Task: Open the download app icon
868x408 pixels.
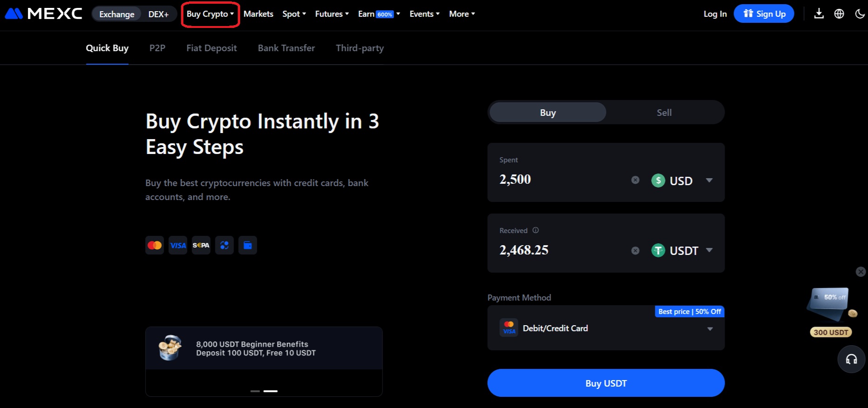Action: pos(819,14)
